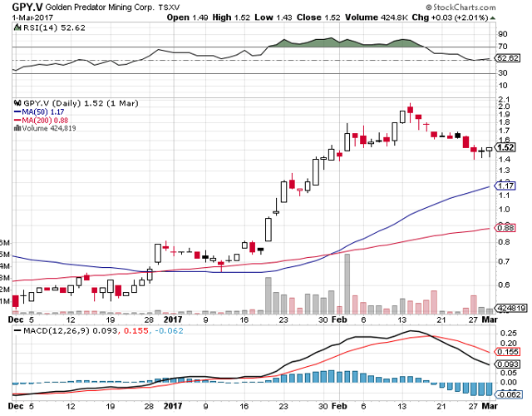Click the GPY.V (Daily) candlestick legend icon
This screenshot has width=532, height=416.
pos(17,103)
